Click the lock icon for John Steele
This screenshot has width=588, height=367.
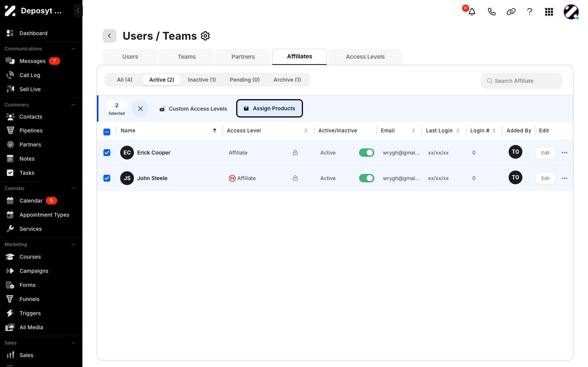pos(295,178)
